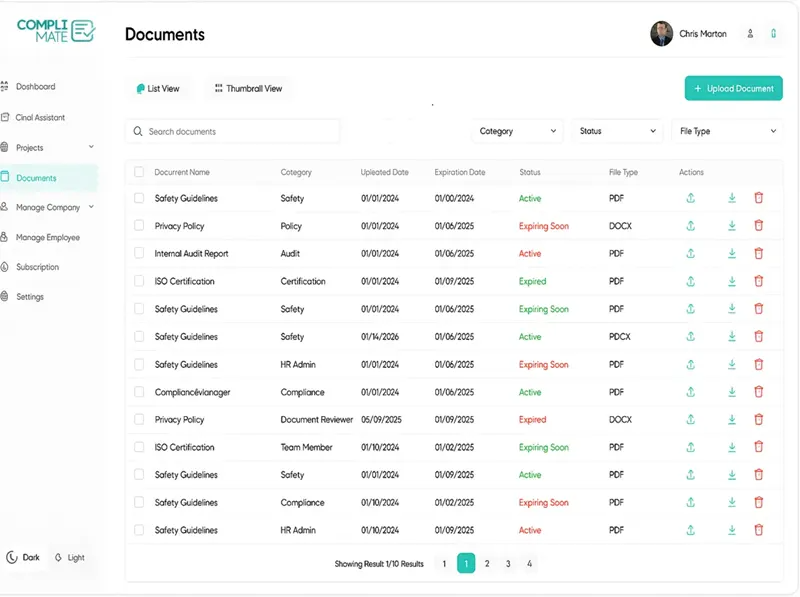
Task: Jump to results page 4
Action: point(530,563)
